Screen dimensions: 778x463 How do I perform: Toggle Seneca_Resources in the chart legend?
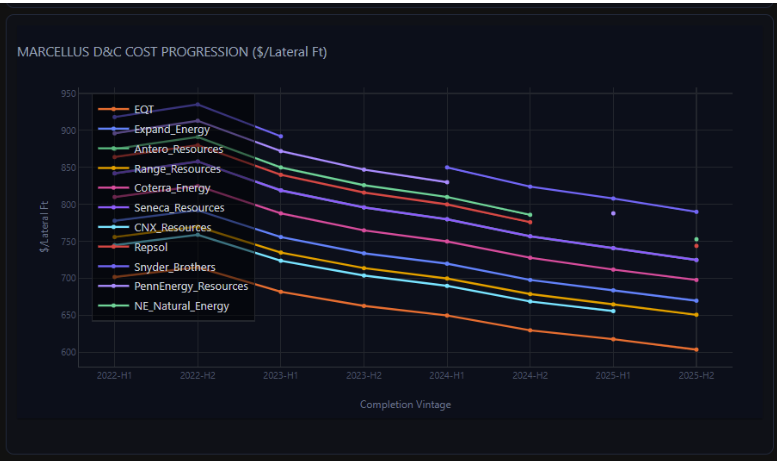pos(178,208)
